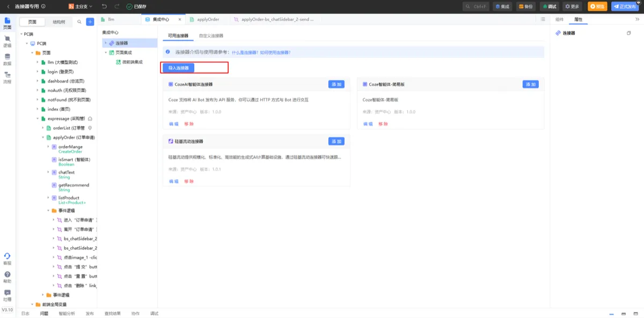Click the redo arrow icon
The height and width of the screenshot is (318, 644).
tap(117, 6)
